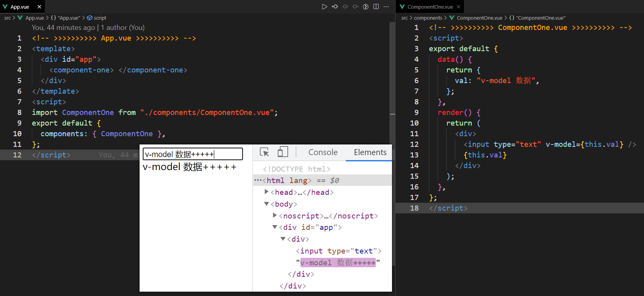644x296 pixels.
Task: Click line number 9 in App.vue
Action: [19, 123]
